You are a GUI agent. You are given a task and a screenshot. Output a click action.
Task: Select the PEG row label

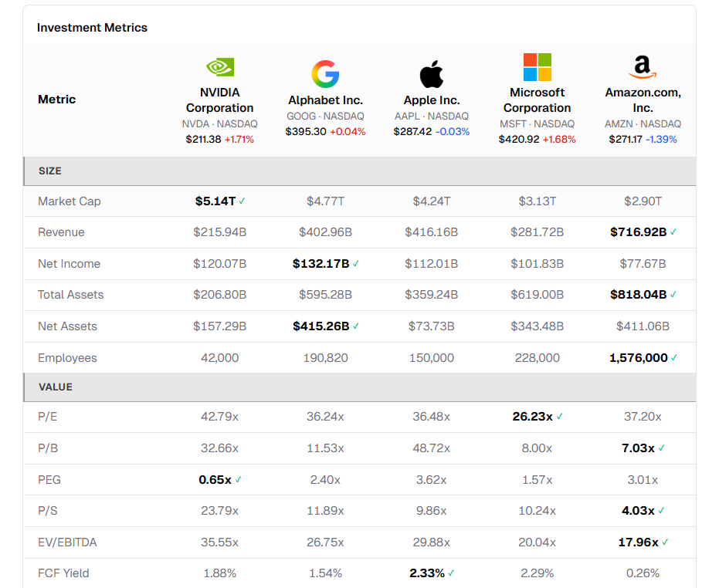tap(49, 480)
